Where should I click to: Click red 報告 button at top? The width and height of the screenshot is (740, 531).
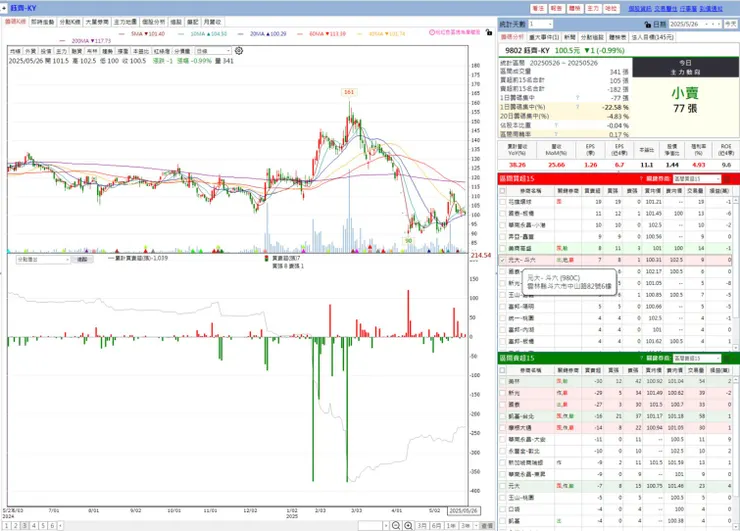click(556, 8)
